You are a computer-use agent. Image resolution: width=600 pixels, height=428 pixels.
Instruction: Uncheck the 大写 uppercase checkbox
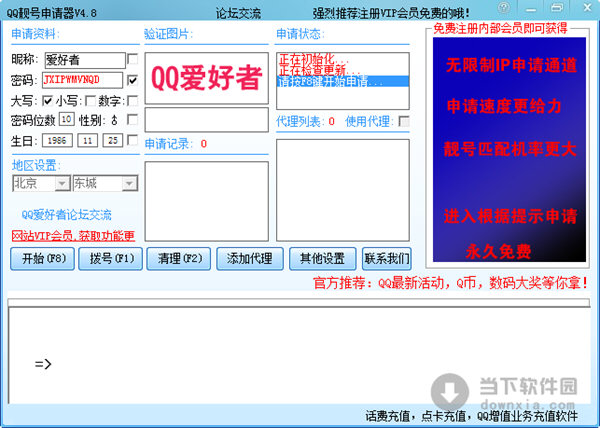(x=47, y=101)
